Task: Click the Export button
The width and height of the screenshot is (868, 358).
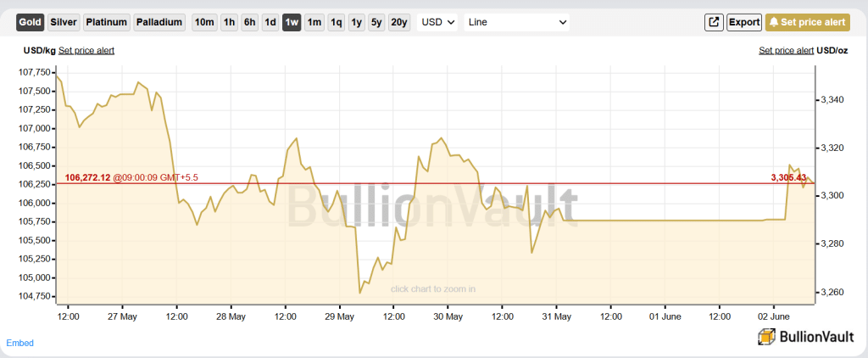Action: point(744,22)
